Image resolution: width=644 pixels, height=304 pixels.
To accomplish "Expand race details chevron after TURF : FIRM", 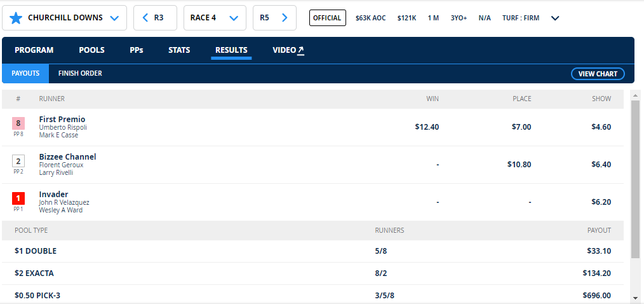I will 555,18.
